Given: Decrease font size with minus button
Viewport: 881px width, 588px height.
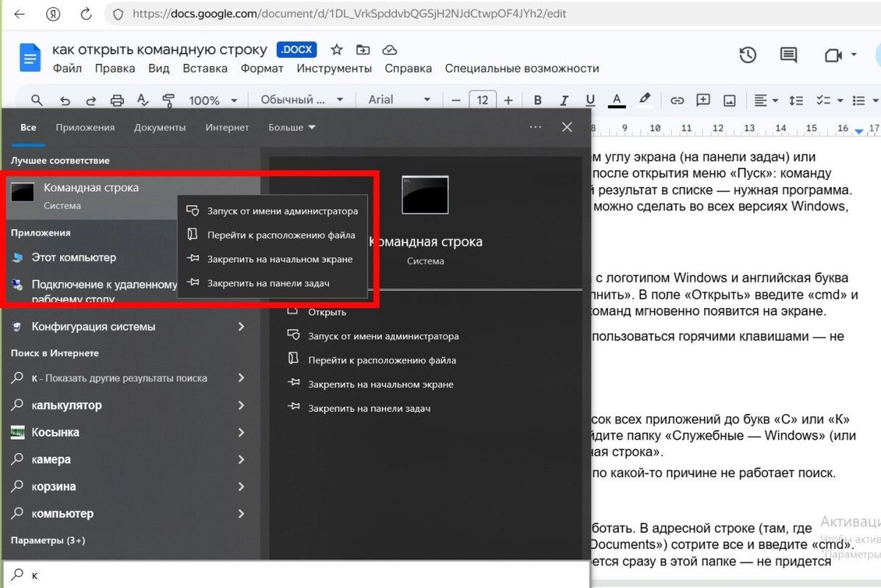Looking at the screenshot, I should click(456, 100).
